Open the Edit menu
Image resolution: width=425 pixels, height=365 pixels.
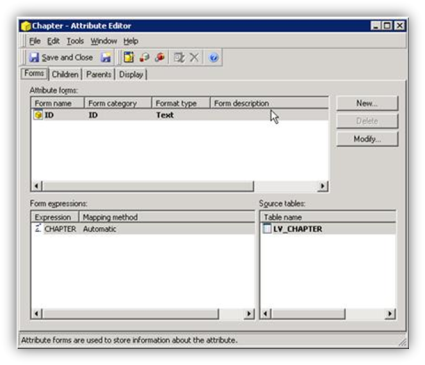[x=53, y=41]
